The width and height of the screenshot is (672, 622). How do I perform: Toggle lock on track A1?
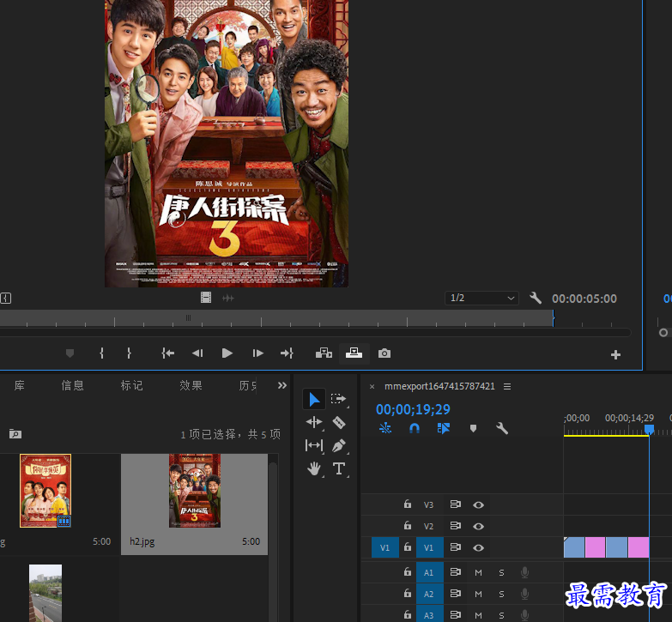tap(408, 572)
